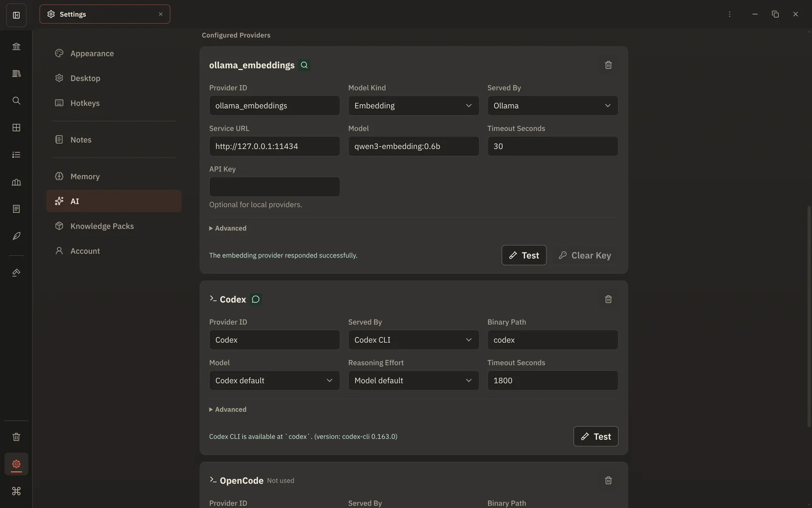Open the books shelf icon in left rail
The image size is (812, 508).
tap(16, 74)
